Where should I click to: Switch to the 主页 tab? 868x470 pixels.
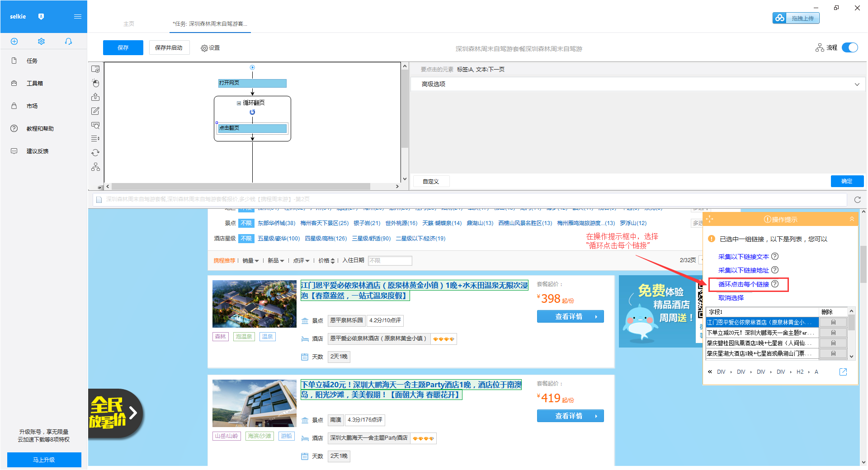point(128,24)
